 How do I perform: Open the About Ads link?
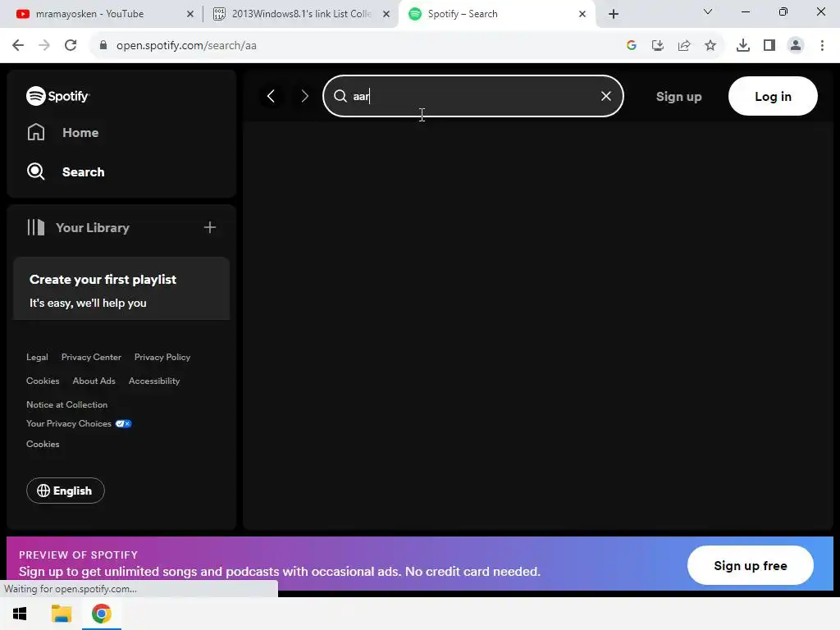point(94,381)
